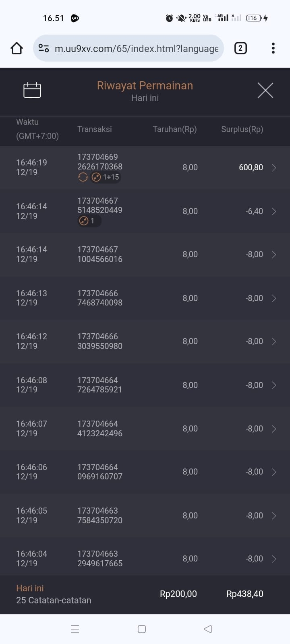Image resolution: width=290 pixels, height=644 pixels.
Task: Expand the 16:46:13 transaction row chevron
Action: click(274, 298)
